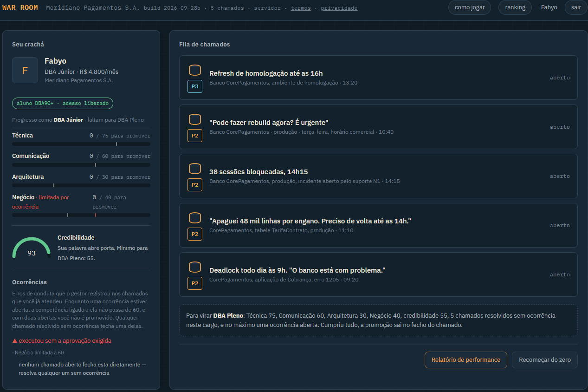
Task: Click the 0 / 60 para promover Comunicação value
Action: pos(120,156)
